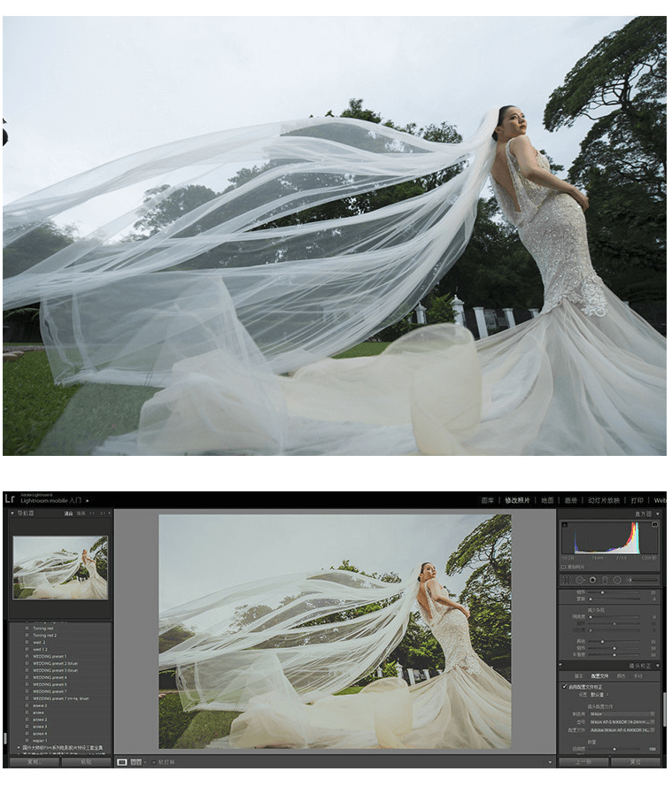Open lens maker (制造商) popup arrows
Image resolution: width=672 pixels, height=787 pixels.
pyautogui.click(x=653, y=714)
